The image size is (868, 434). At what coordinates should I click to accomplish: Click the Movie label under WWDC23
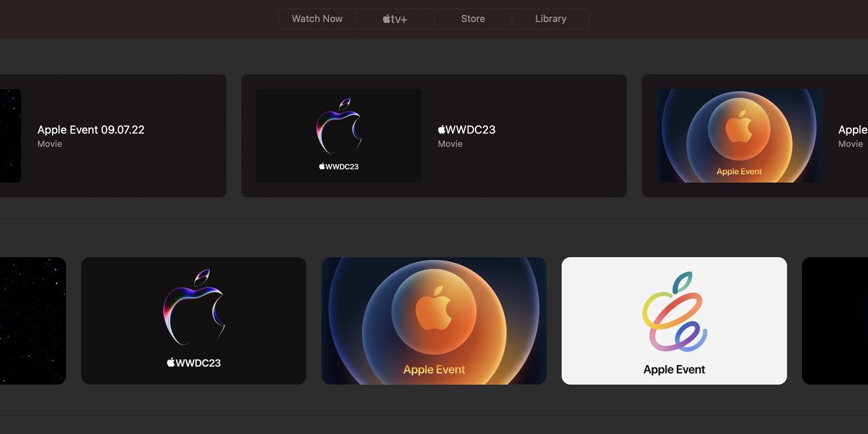pyautogui.click(x=450, y=144)
